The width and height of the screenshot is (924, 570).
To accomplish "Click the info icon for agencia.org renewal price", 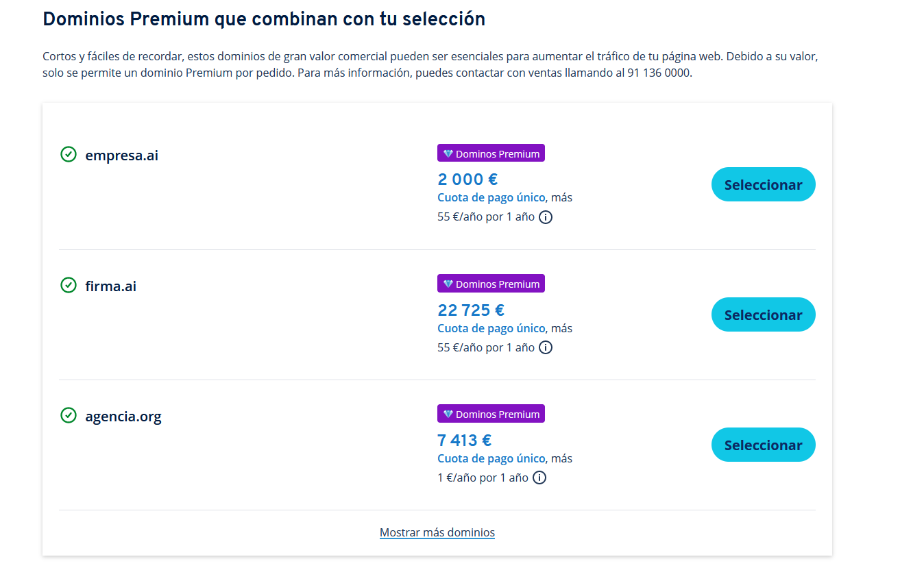I will (539, 478).
